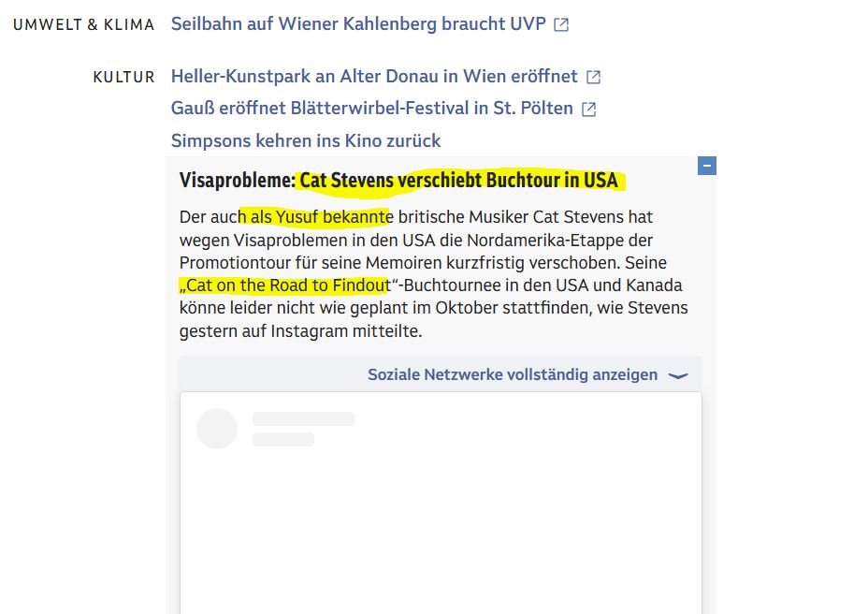Click the placeholder avatar circle in embed
The image size is (868, 614).
click(217, 429)
